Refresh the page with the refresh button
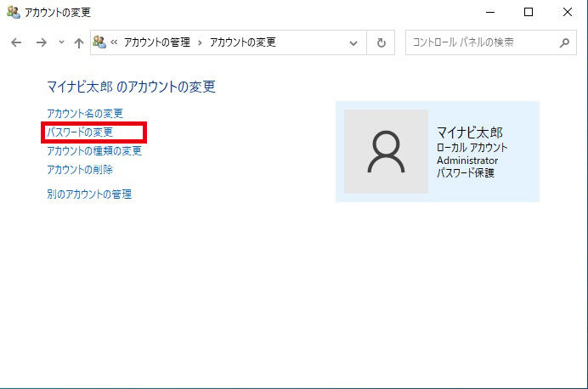This screenshot has width=588, height=389. [x=381, y=42]
